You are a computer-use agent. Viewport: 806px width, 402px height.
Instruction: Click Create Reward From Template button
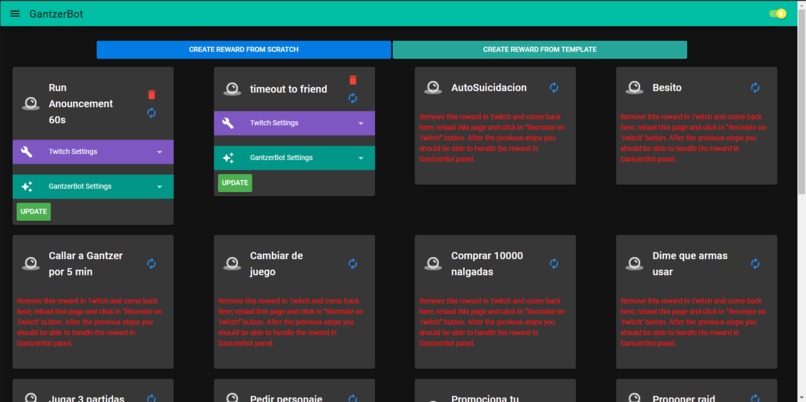540,50
